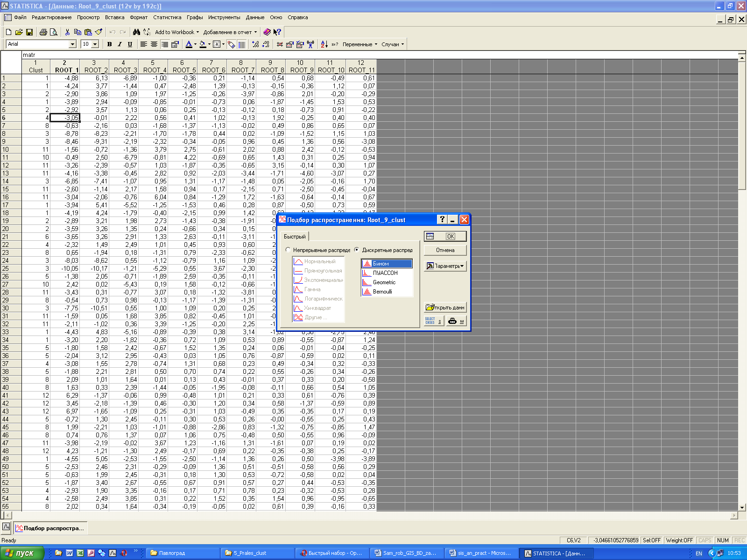Image resolution: width=747 pixels, height=560 pixels.
Task: Click the context help arrow icon
Action: click(x=277, y=32)
